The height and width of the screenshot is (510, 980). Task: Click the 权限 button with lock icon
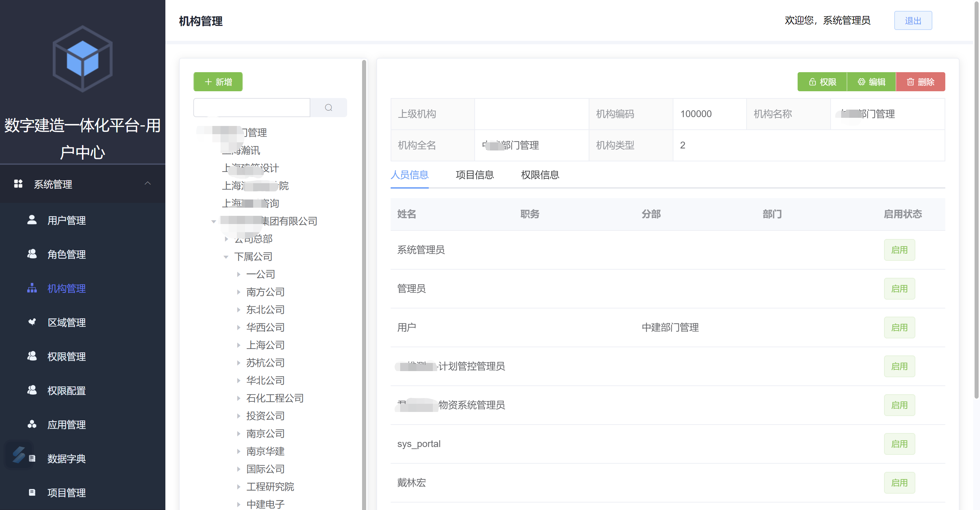click(x=822, y=82)
